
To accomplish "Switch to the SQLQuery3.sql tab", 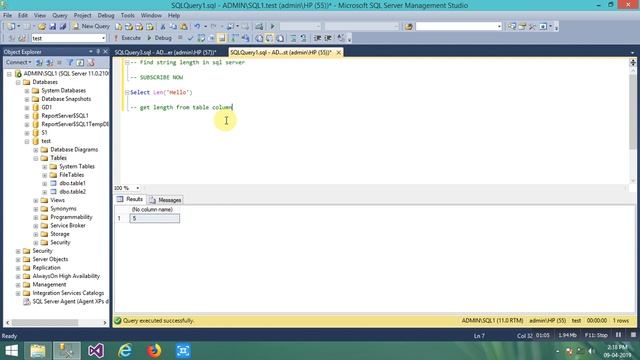I will [x=165, y=53].
